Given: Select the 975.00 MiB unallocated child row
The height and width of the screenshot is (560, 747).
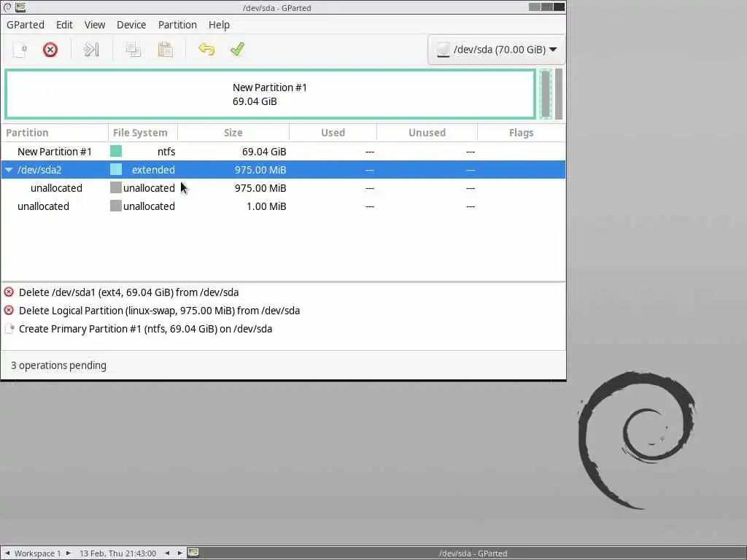Looking at the screenshot, I should 283,188.
